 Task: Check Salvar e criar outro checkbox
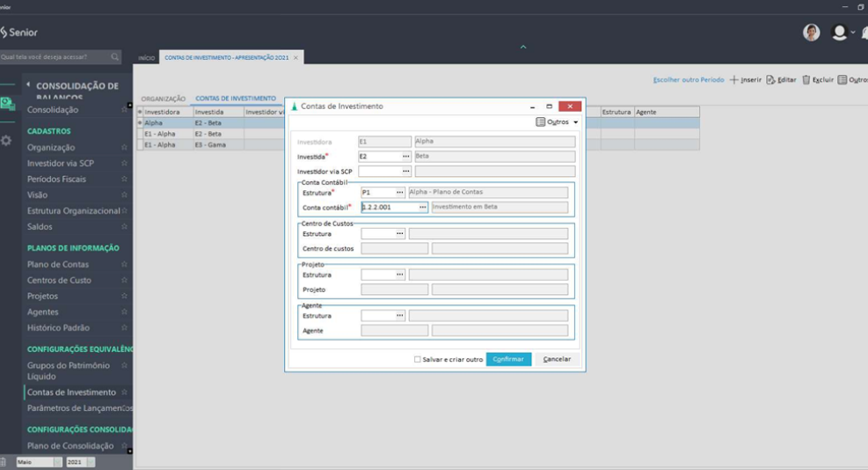coord(418,359)
